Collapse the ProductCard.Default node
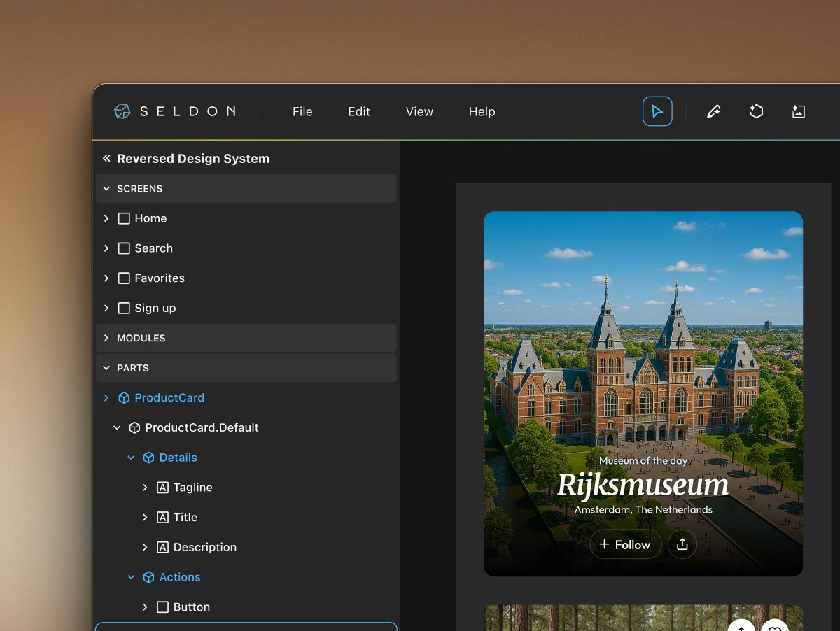840x631 pixels. [117, 427]
